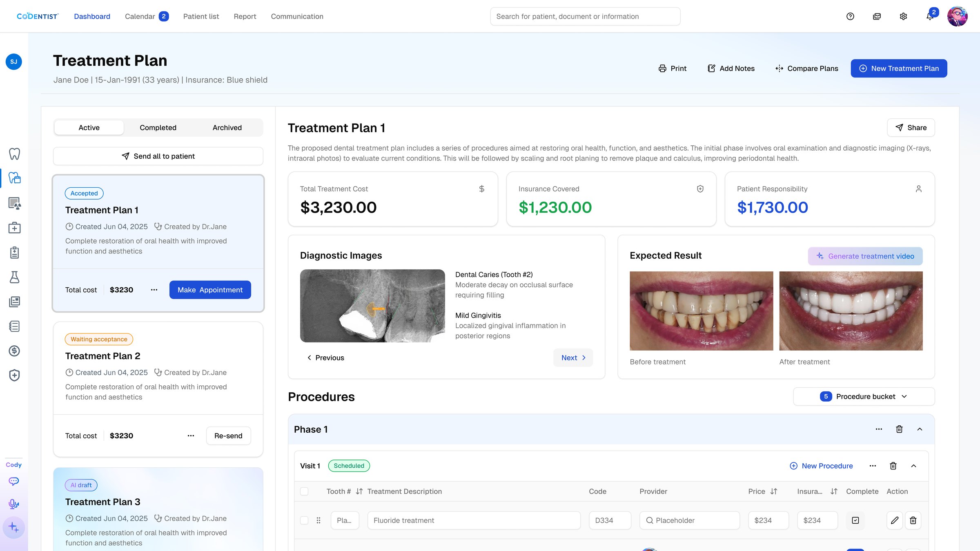This screenshot has height=551, width=980.
Task: Click Re-send on Treatment Plan 2
Action: 228,435
